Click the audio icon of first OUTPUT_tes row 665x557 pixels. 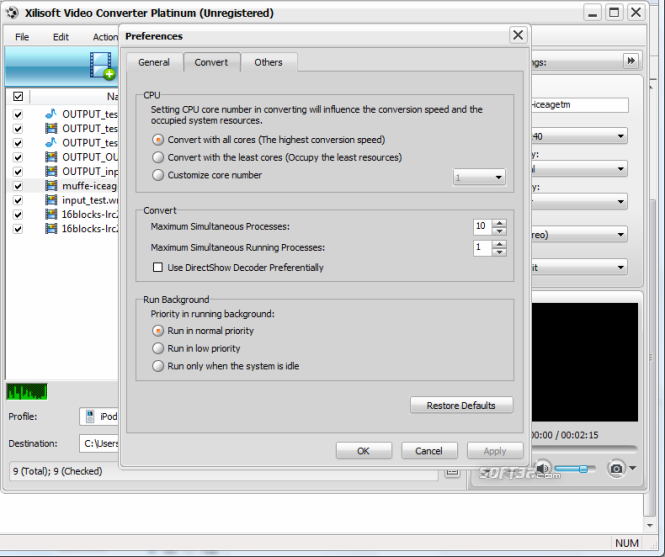coord(51,114)
